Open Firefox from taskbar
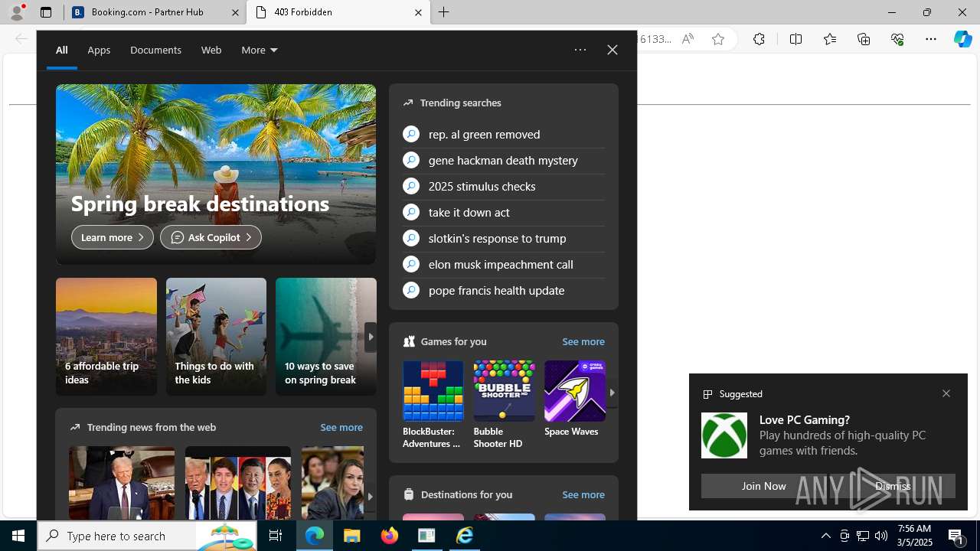Screen dimensions: 980x551 (x=390, y=536)
